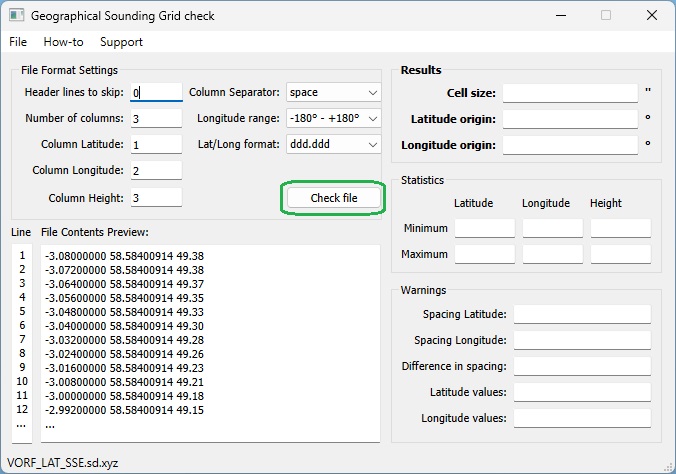Click the Minimum Latitude statistics box

(x=484, y=228)
